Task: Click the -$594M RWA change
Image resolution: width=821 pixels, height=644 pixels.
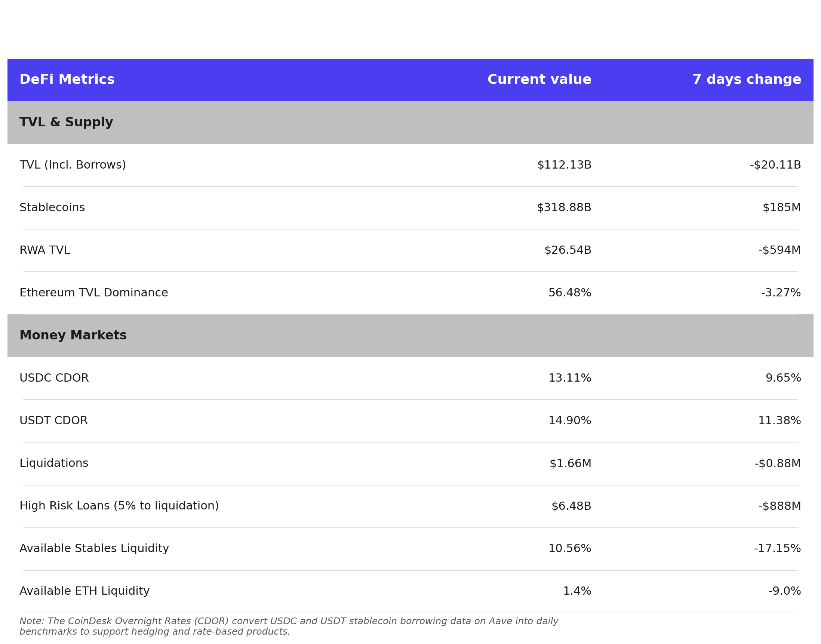Action: click(779, 250)
